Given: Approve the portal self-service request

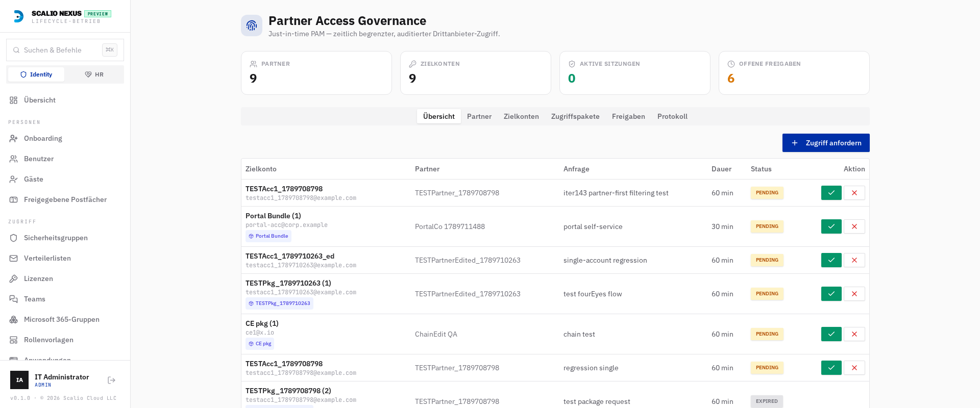Looking at the screenshot, I should [x=831, y=226].
